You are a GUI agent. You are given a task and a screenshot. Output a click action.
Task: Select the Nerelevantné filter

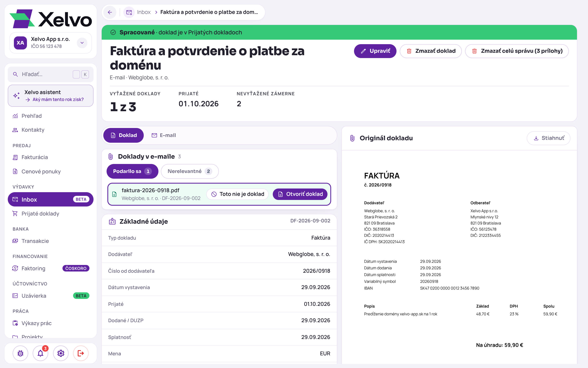190,171
